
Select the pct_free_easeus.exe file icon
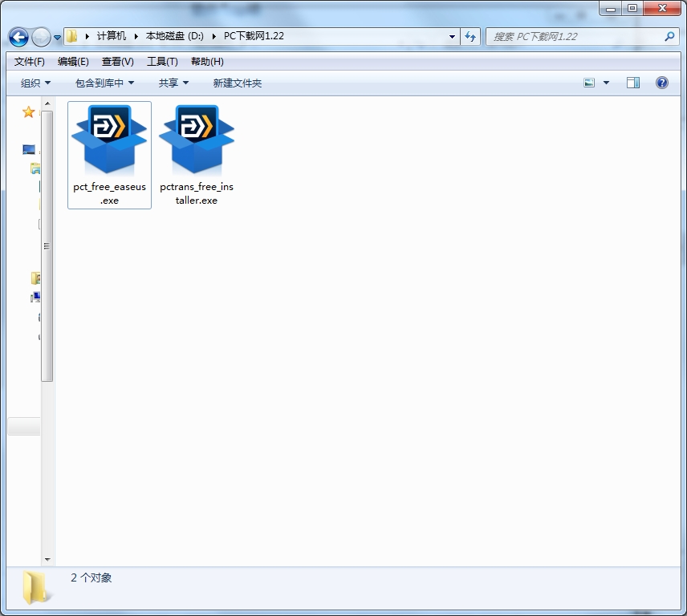click(109, 140)
